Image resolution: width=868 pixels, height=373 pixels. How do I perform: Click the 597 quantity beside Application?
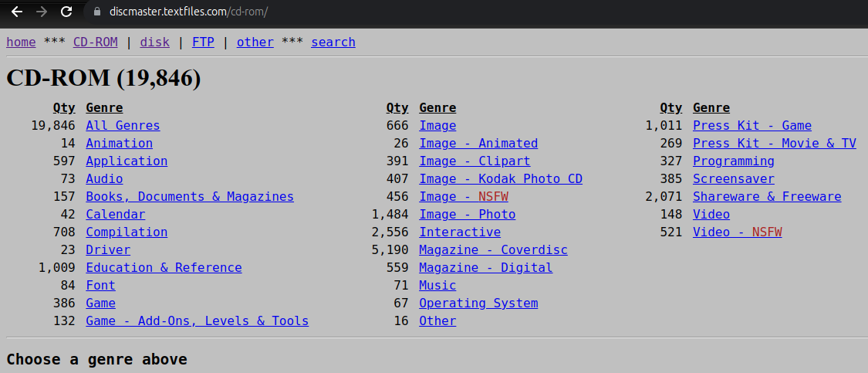pos(64,161)
